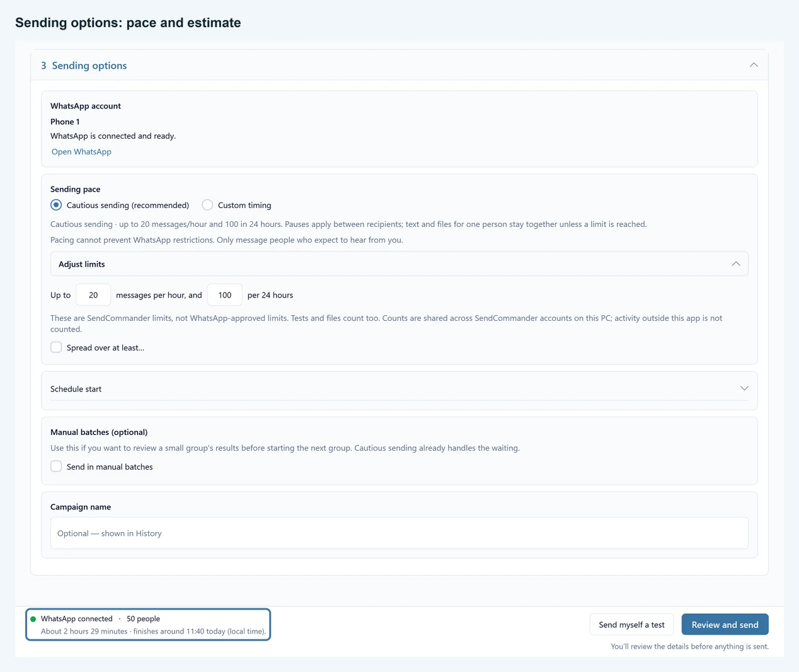Click the 'WhatsApp is connected and ready.' text

[x=113, y=136]
